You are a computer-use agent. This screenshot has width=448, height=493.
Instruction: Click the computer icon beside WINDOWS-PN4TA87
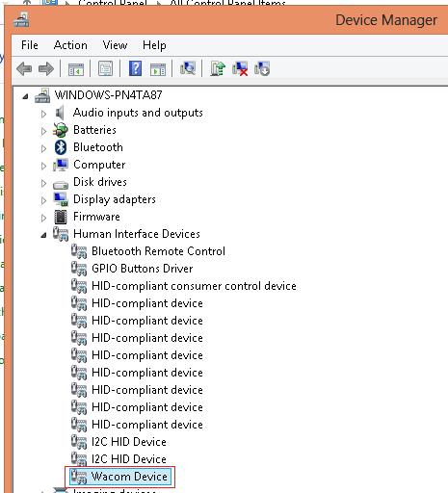click(42, 95)
